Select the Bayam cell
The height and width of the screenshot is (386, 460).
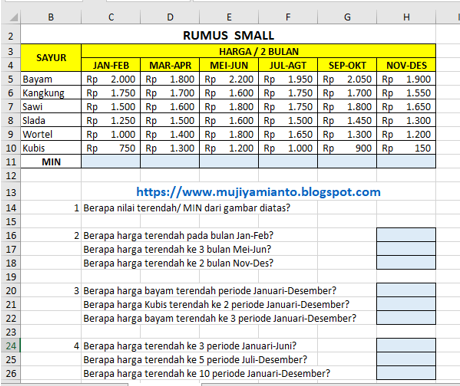51,79
